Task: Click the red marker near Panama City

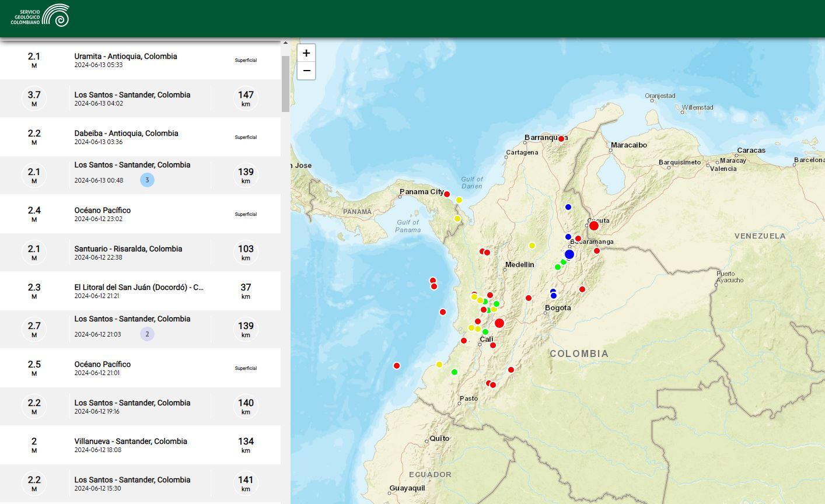Action: click(447, 194)
